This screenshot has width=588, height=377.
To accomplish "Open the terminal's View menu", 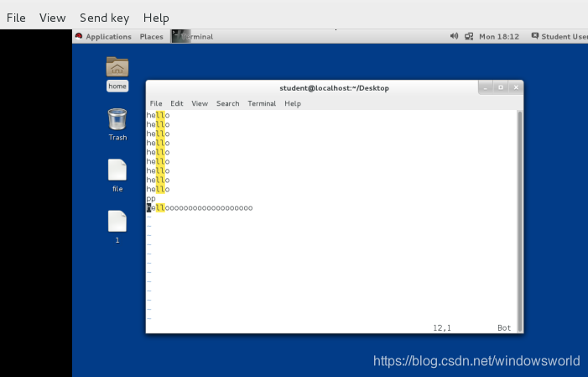I will click(200, 103).
